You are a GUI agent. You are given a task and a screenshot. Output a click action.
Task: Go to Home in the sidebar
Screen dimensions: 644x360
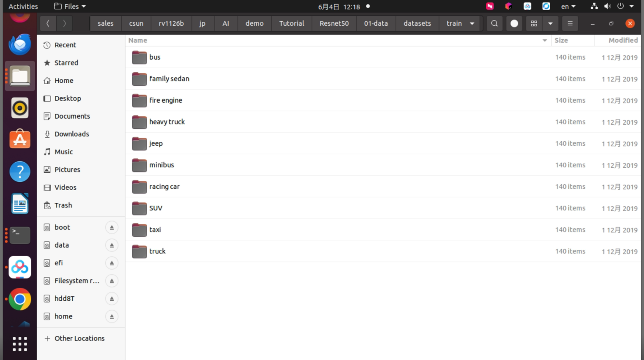pyautogui.click(x=81, y=81)
